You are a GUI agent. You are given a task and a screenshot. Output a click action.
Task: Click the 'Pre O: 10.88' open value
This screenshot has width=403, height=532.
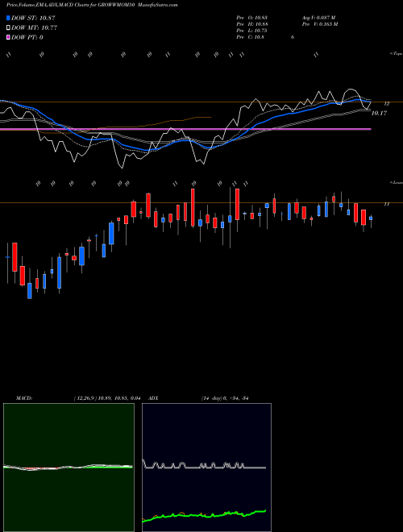(x=252, y=18)
